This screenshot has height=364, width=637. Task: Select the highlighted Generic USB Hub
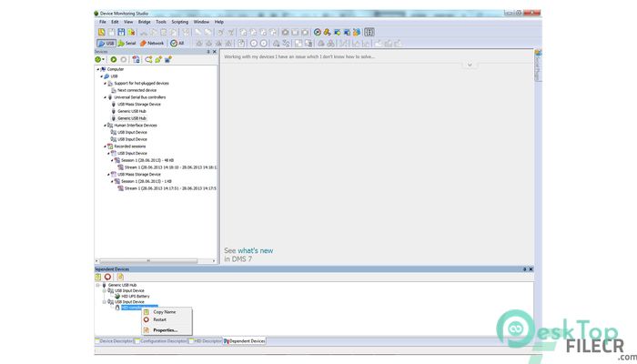[132, 118]
